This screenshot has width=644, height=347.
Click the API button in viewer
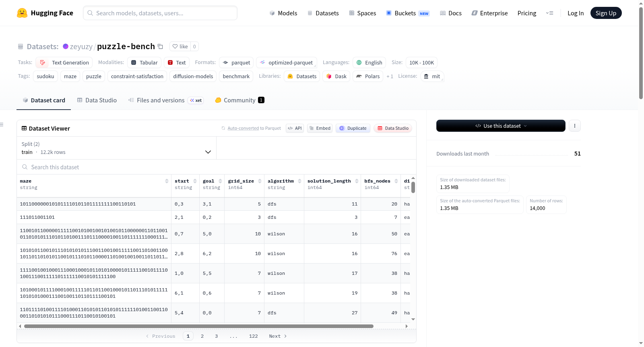tap(295, 128)
